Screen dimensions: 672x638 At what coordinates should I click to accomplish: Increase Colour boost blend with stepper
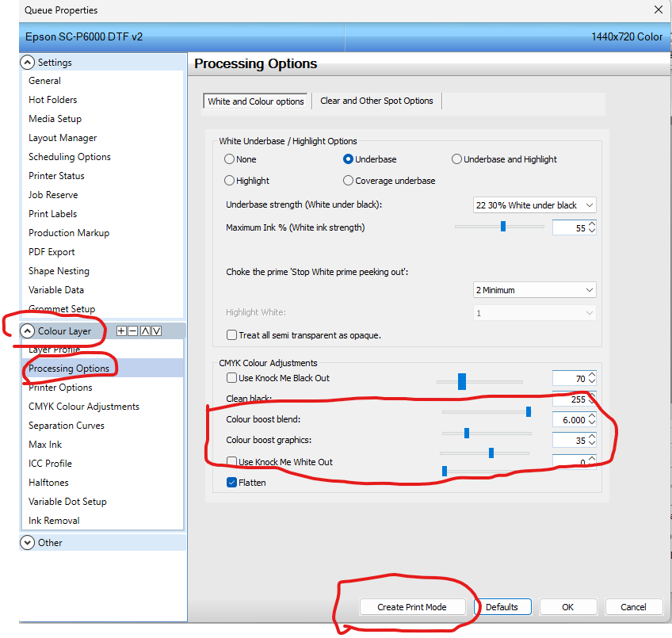[592, 416]
